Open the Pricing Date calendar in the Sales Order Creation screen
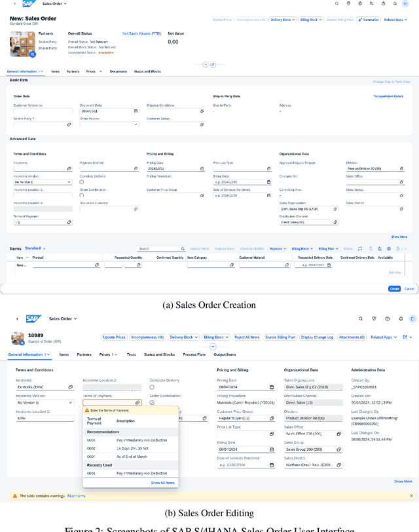Image resolution: width=419 pixels, height=532 pixels. (x=202, y=168)
